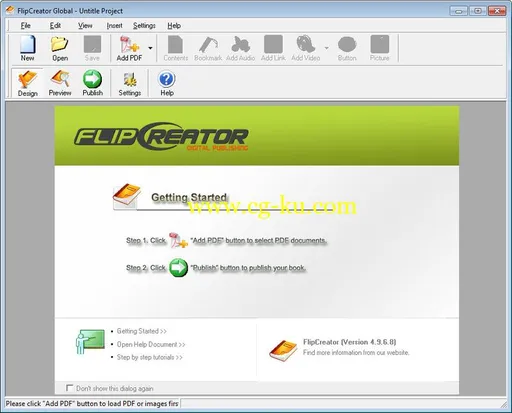The height and width of the screenshot is (413, 512).
Task: Open the Insert menu
Action: pos(114,26)
